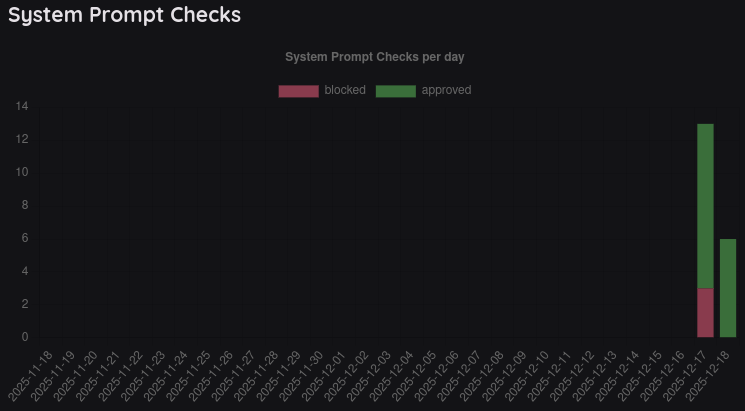745x411 pixels.
Task: Select the approved bar for 2025-12-18
Action: pyautogui.click(x=728, y=288)
